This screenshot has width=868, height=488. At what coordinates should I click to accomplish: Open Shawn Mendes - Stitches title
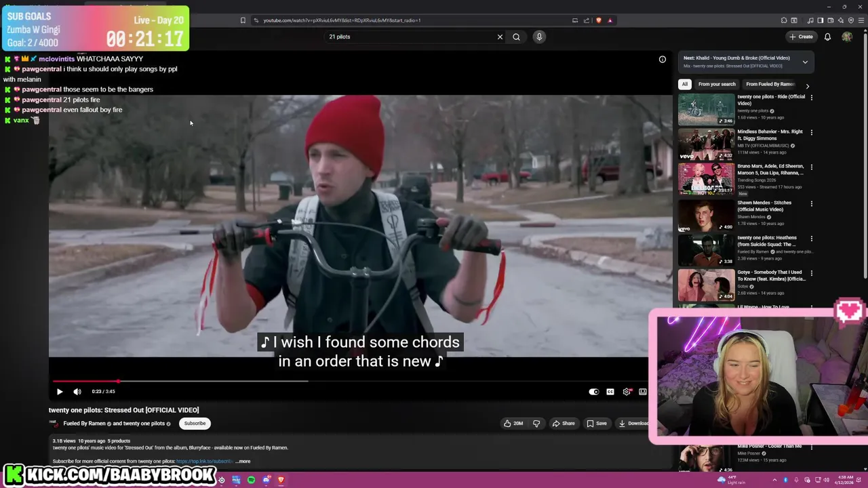(x=764, y=206)
